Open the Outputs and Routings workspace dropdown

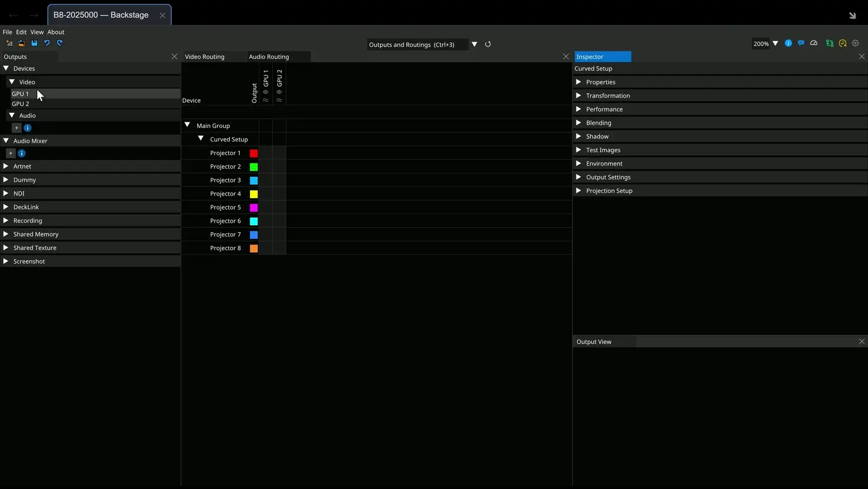click(x=474, y=44)
